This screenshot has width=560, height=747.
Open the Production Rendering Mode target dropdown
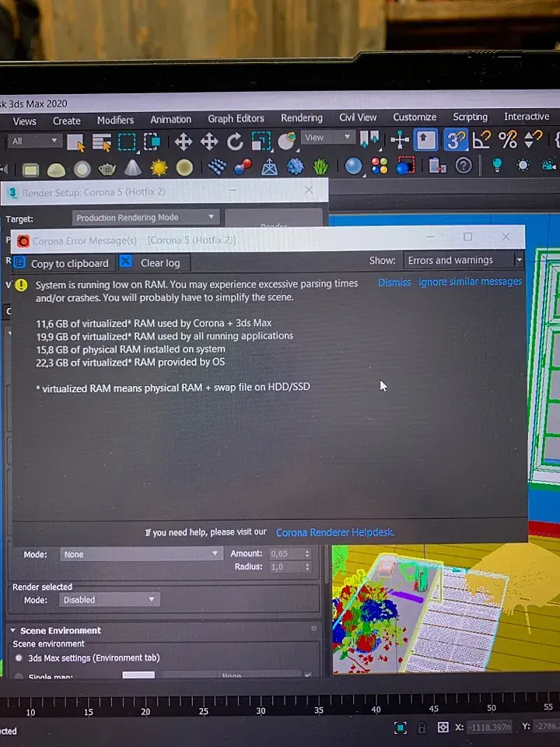point(145,218)
